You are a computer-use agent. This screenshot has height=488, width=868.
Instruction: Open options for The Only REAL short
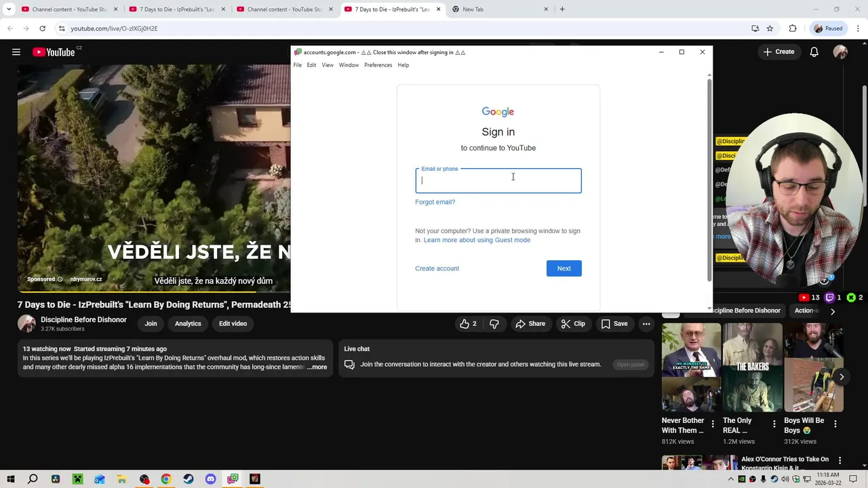point(774,424)
